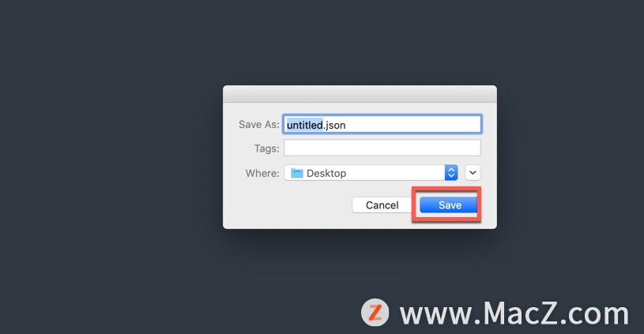Viewport: 644px width, 334px height.
Task: Click the "Where:" label
Action: pyautogui.click(x=262, y=173)
